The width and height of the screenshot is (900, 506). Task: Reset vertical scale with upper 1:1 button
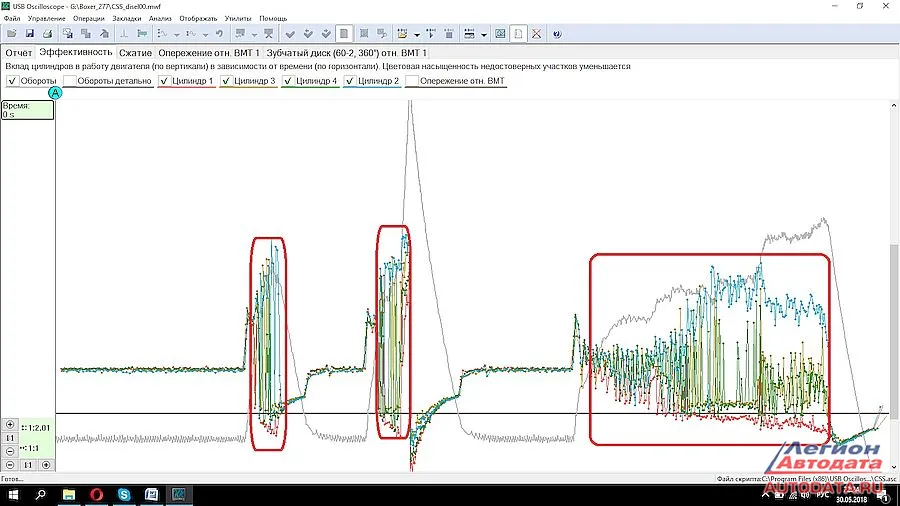pos(10,438)
